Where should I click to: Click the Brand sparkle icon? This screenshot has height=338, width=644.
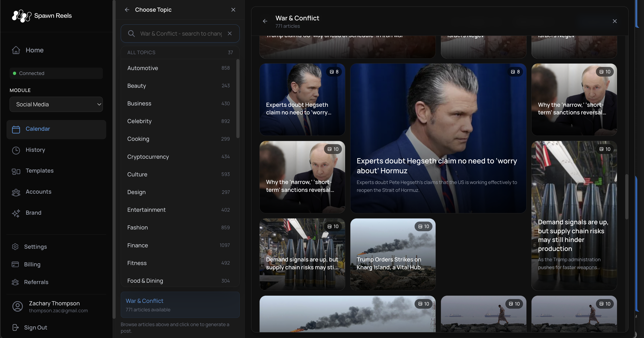16,213
